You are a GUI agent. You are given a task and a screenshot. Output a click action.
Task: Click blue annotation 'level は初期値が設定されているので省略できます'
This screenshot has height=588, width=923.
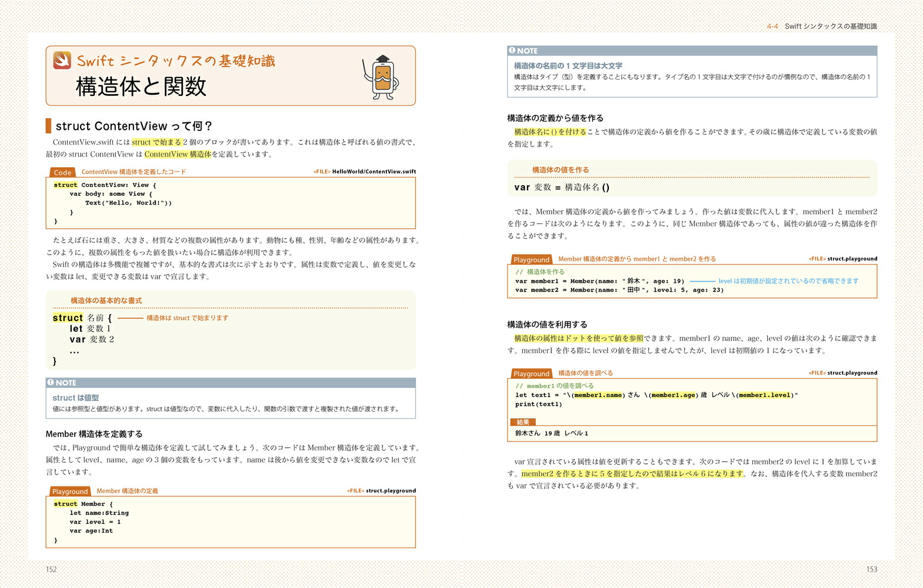tap(788, 281)
